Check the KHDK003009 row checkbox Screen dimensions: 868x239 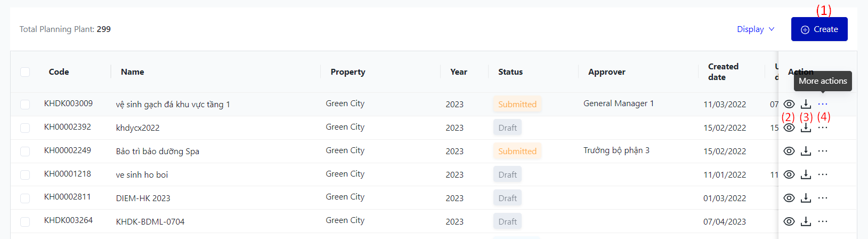click(25, 104)
